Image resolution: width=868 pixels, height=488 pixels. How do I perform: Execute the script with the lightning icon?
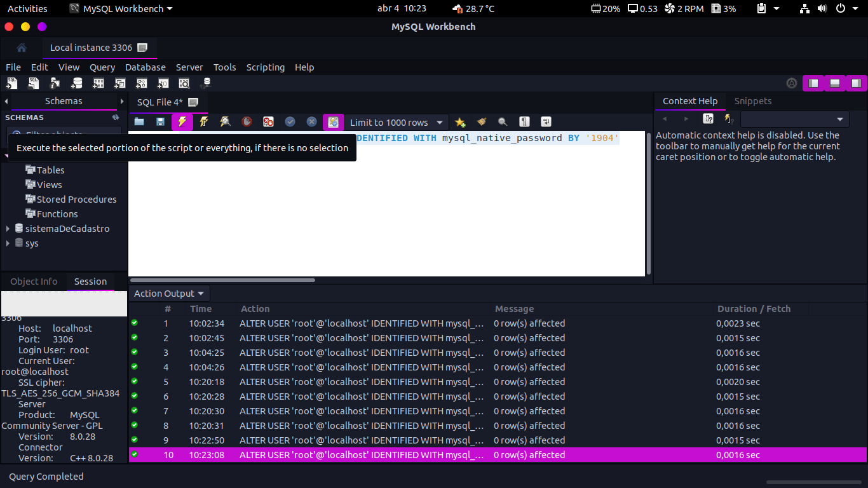(182, 122)
